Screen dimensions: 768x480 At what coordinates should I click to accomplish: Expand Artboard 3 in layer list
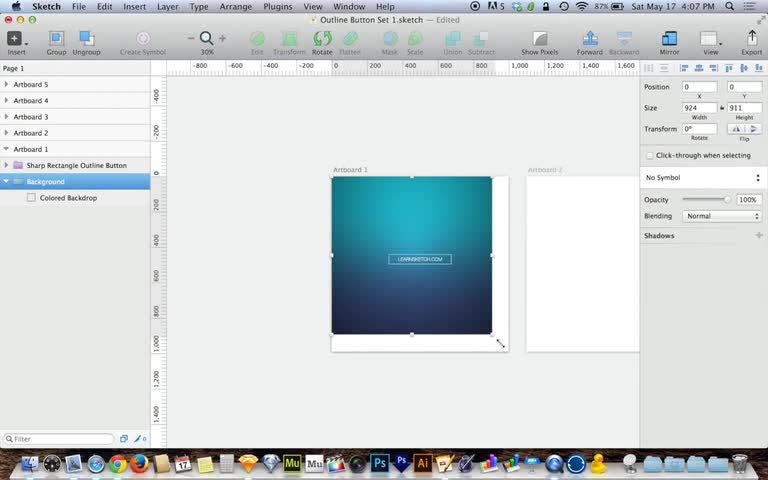coord(6,117)
